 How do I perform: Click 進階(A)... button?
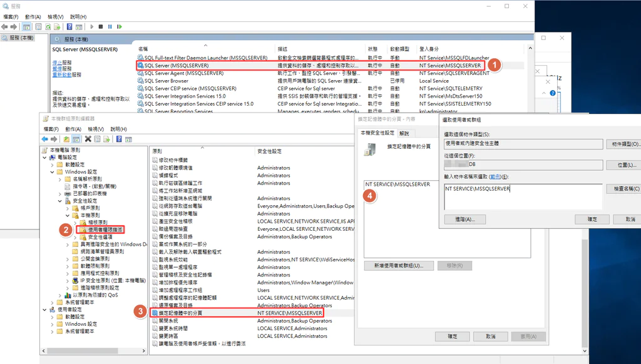(465, 220)
